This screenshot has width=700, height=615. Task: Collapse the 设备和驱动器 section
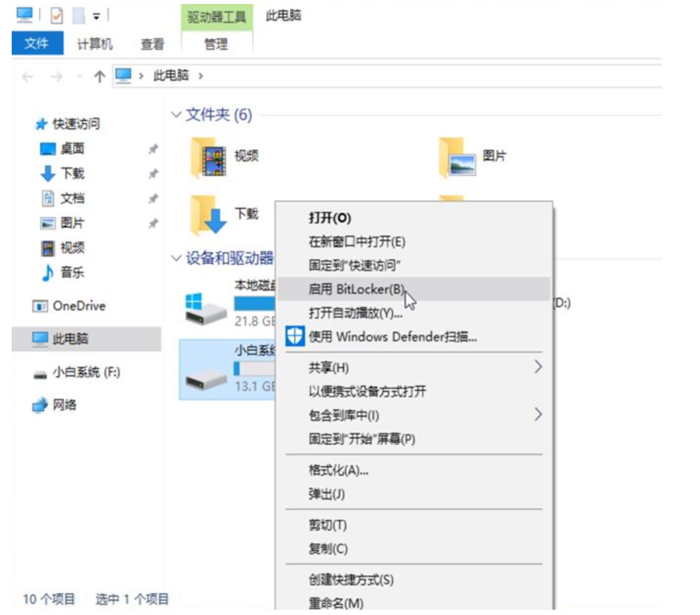pyautogui.click(x=175, y=259)
